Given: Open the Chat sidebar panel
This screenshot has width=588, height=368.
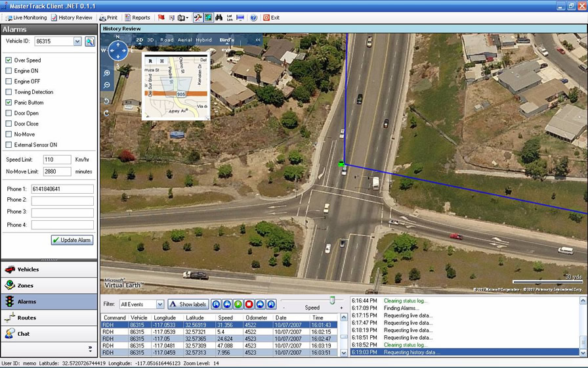Looking at the screenshot, I should (49, 334).
